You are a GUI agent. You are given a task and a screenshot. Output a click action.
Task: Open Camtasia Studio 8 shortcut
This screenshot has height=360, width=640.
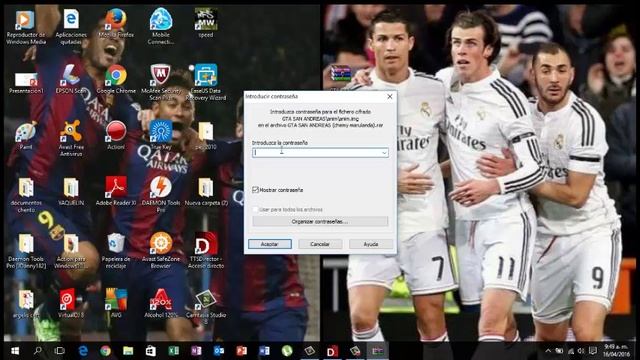tap(206, 306)
